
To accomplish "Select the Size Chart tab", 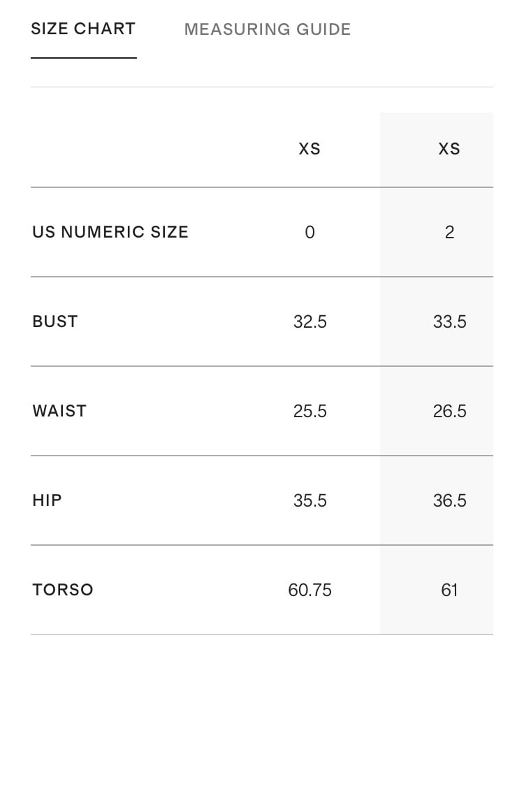I will 83,29.
